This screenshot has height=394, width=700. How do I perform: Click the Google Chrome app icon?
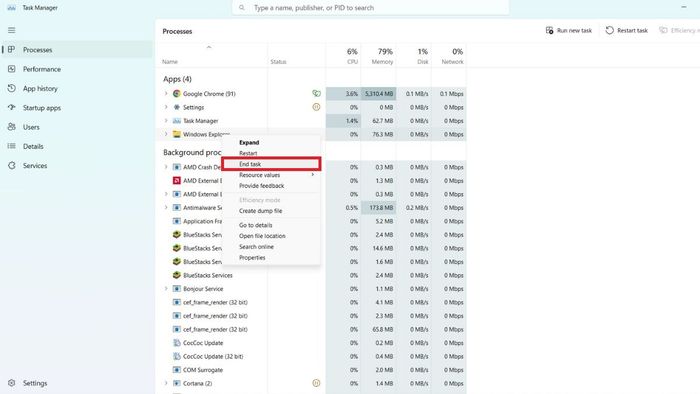(177, 94)
